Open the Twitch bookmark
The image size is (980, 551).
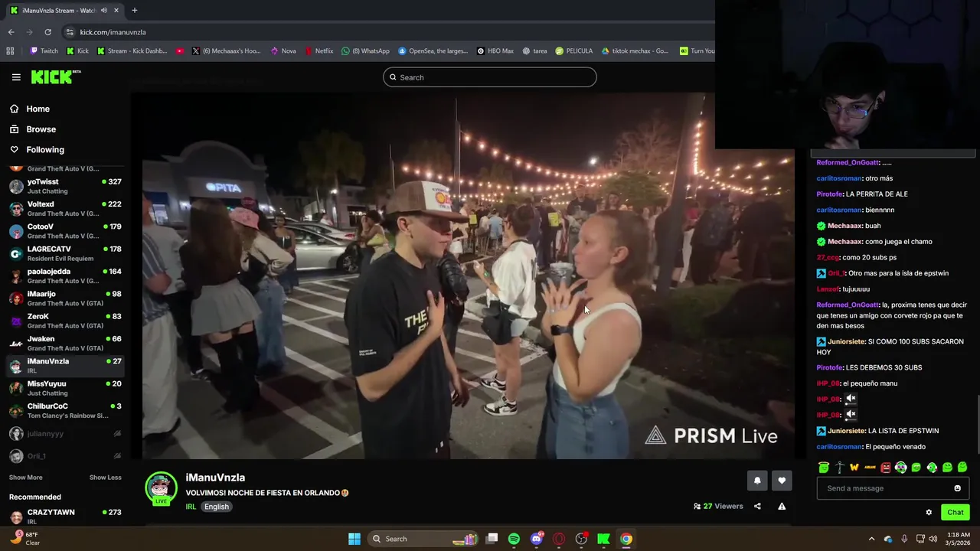[44, 51]
